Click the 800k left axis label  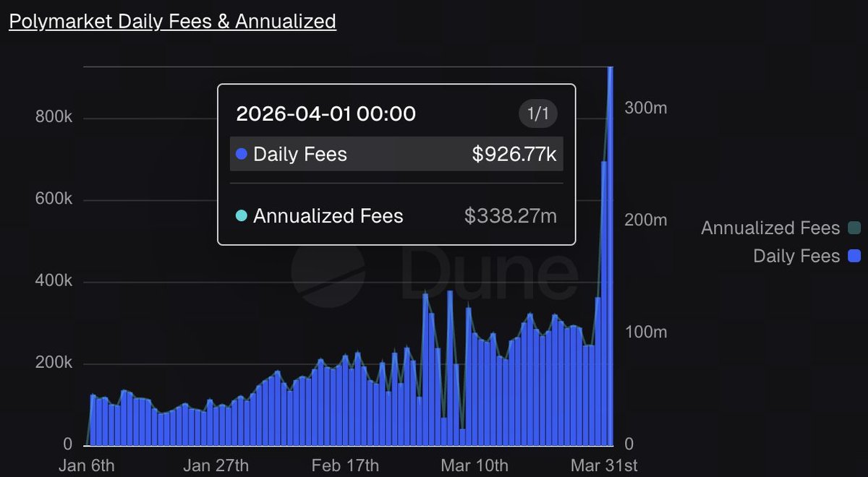tap(54, 119)
